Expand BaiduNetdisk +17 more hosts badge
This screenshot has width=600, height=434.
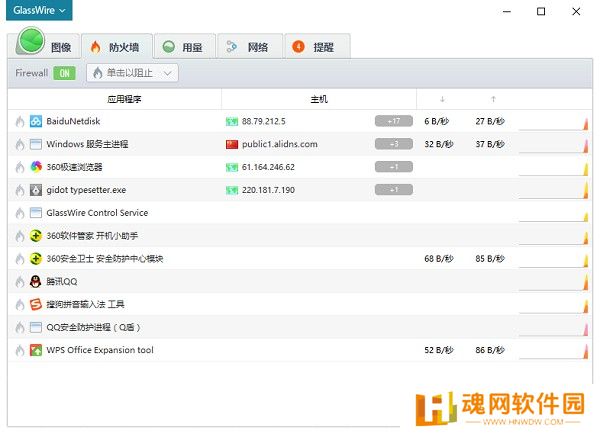(x=394, y=121)
